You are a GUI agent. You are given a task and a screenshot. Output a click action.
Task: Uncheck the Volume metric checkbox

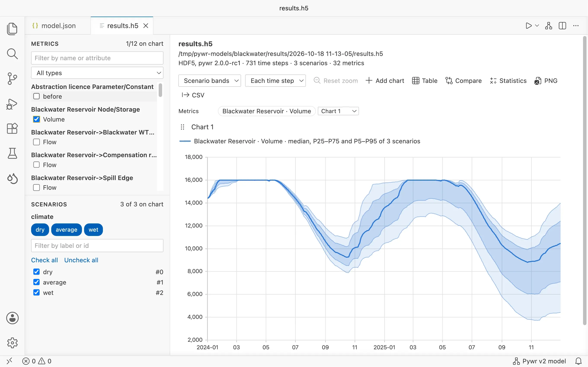point(37,119)
